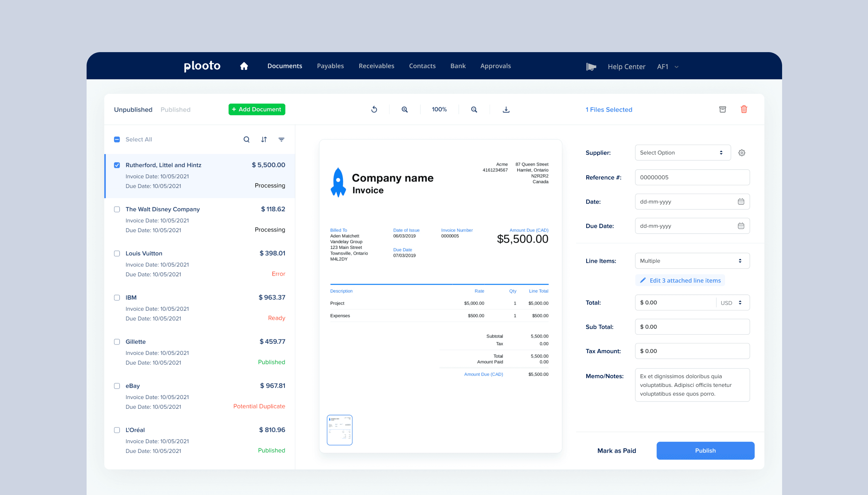Expand the Line Items Multiple dropdown
This screenshot has width=868, height=495.
tap(692, 261)
